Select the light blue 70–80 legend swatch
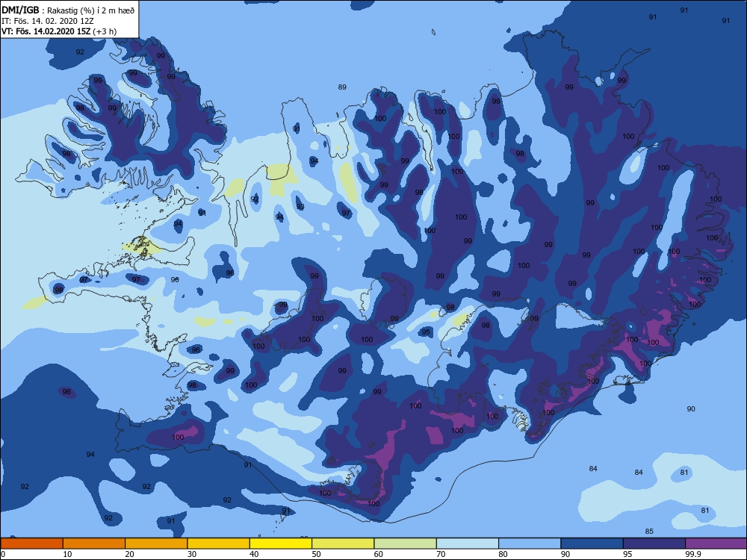The image size is (747, 560). 468,544
